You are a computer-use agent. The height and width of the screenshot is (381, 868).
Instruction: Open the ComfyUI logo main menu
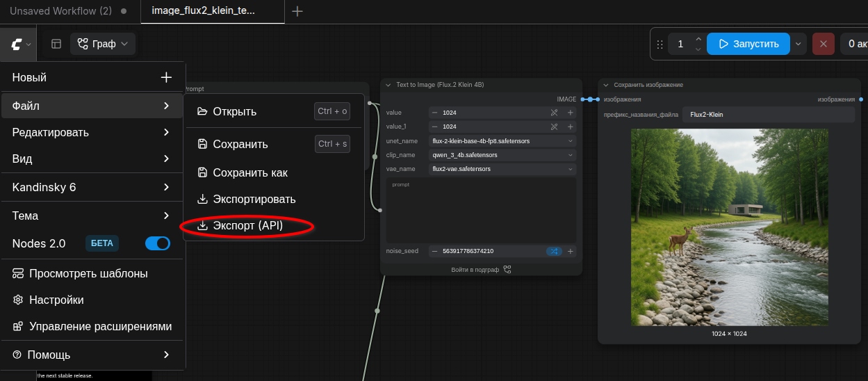tap(20, 44)
